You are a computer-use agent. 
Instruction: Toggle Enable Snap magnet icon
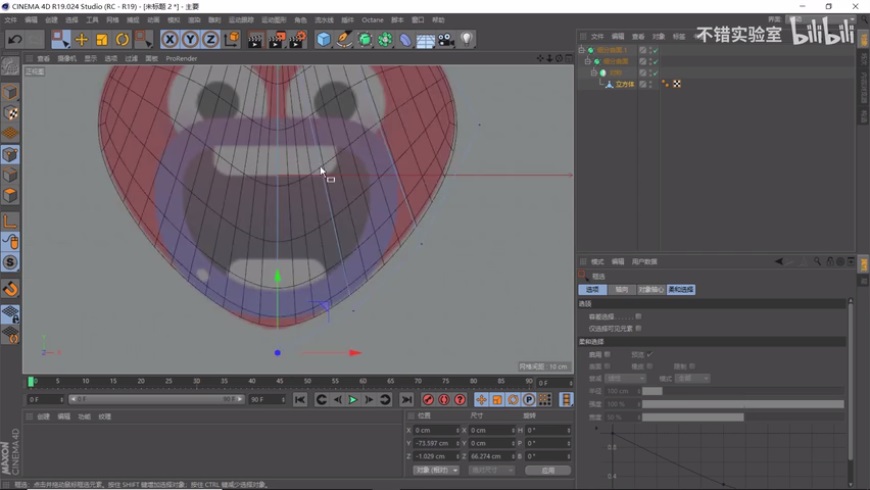point(10,289)
